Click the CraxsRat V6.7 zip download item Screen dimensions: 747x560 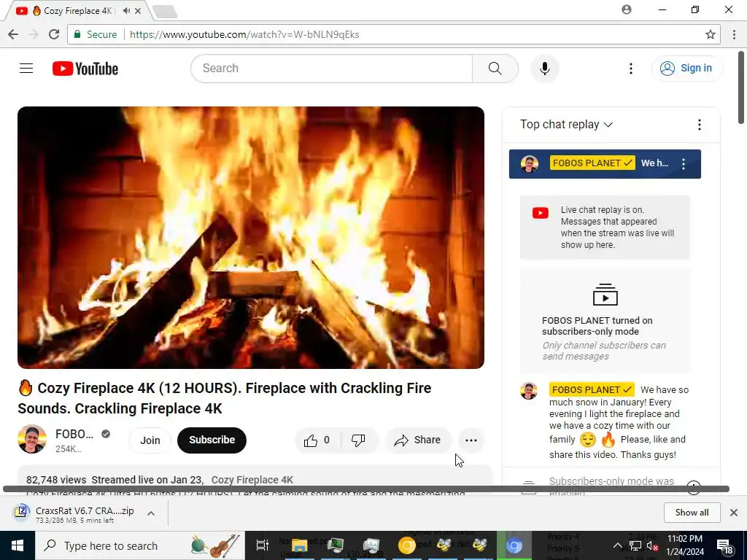76,513
